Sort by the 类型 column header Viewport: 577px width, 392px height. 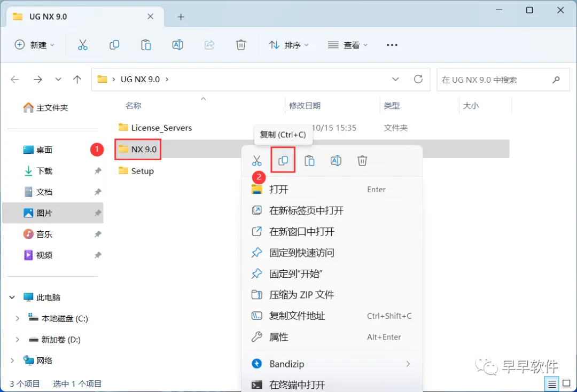(x=392, y=106)
